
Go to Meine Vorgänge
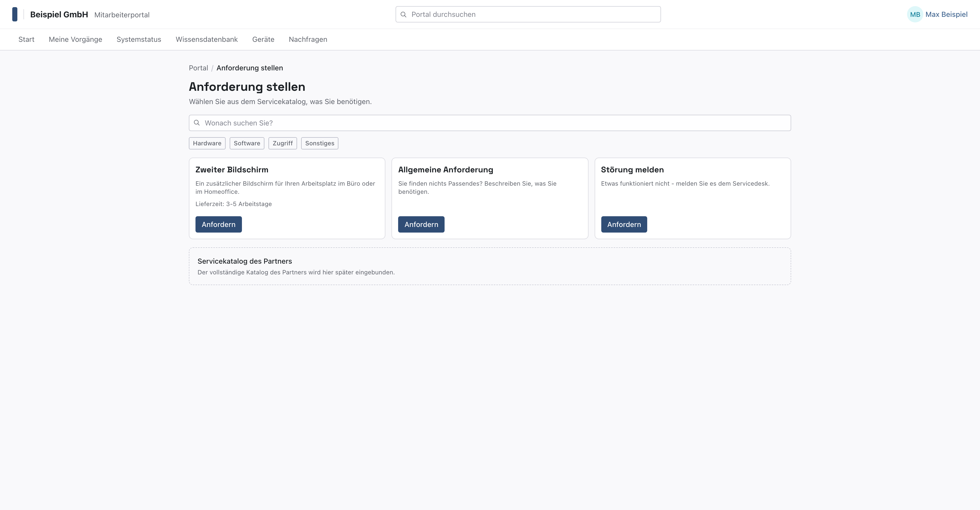click(x=75, y=40)
